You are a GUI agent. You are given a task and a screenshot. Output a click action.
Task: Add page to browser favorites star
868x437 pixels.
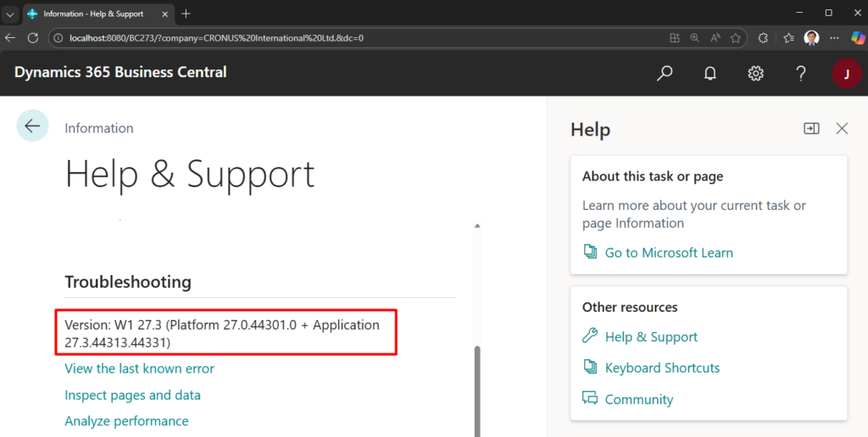(x=737, y=38)
